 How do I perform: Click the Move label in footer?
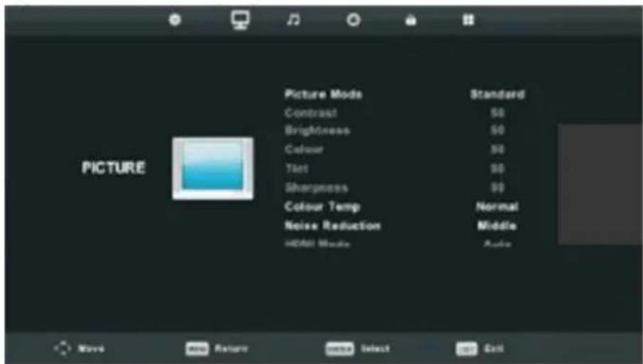(91, 349)
